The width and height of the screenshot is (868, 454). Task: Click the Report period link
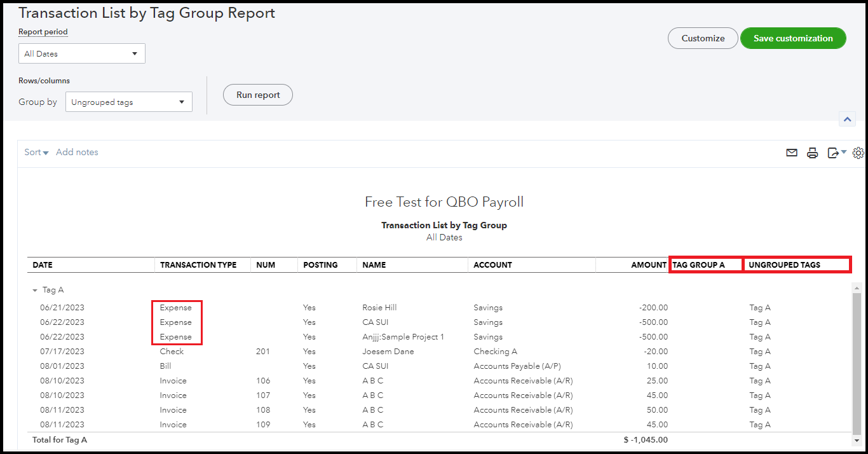click(43, 32)
